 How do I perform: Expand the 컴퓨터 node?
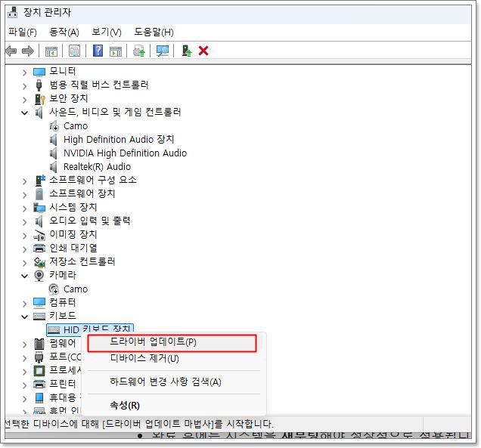[x=24, y=304]
